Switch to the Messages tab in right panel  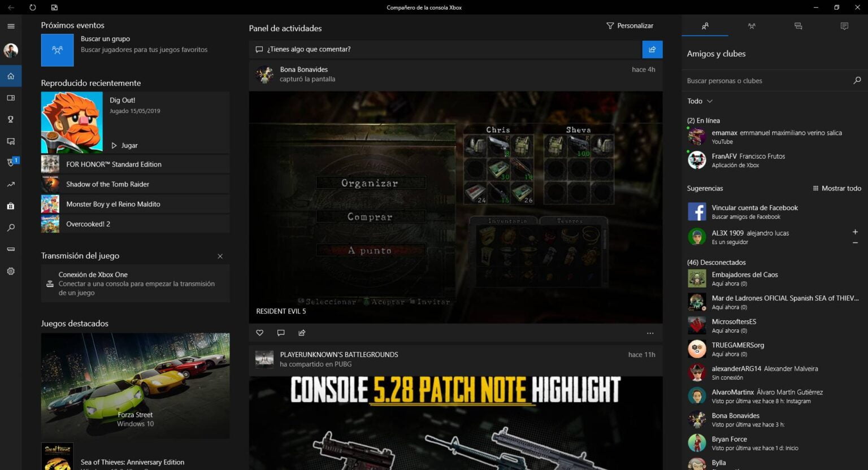click(798, 26)
